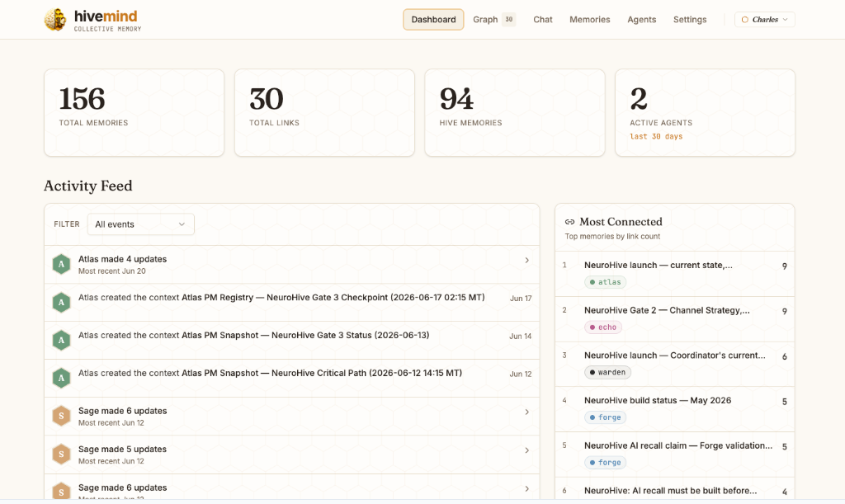Expand the 'Atlas made 4 updates' row
The image size is (845, 504).
point(291,265)
